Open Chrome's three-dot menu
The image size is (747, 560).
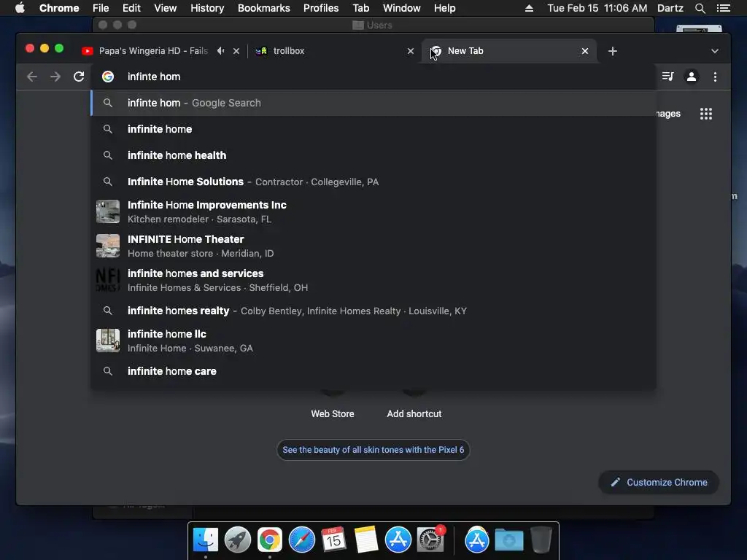point(715,77)
